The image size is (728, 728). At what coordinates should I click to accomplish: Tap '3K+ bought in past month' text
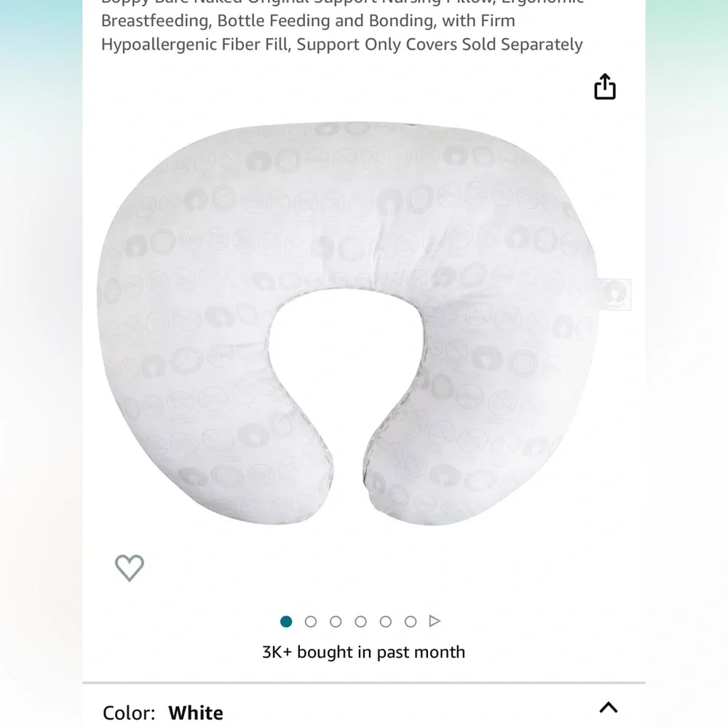click(x=363, y=652)
